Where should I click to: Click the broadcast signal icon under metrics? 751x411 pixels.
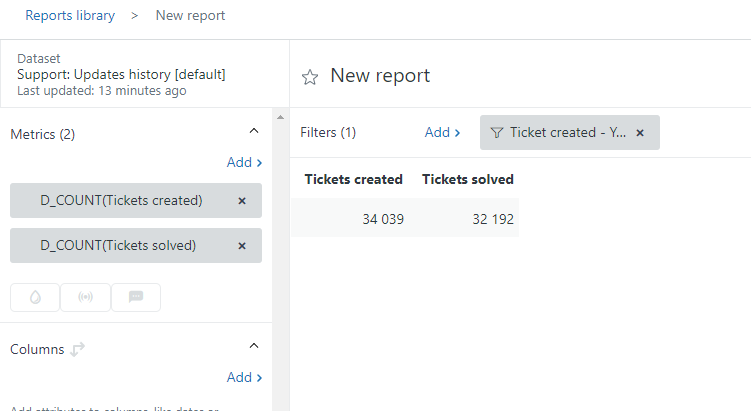(x=85, y=297)
